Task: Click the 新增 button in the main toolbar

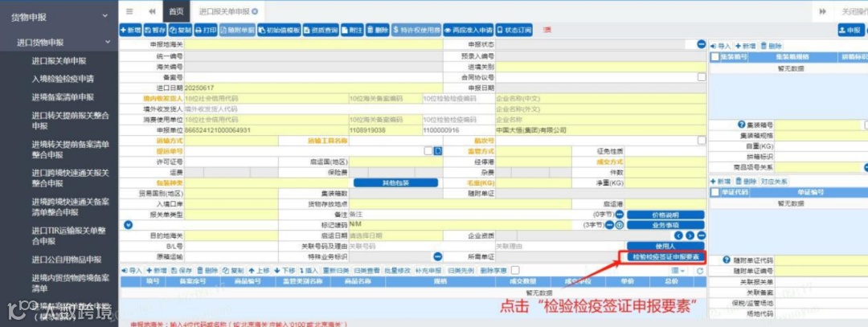Action: click(131, 30)
